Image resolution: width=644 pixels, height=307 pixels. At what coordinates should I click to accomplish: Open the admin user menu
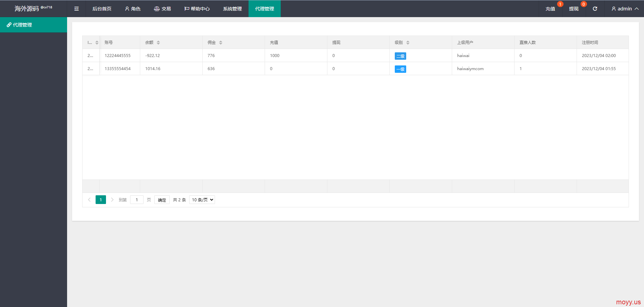click(625, 9)
